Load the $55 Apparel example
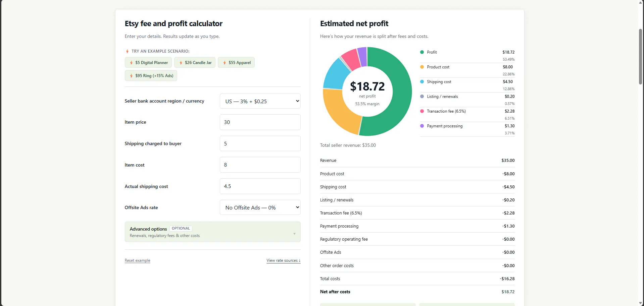The height and width of the screenshot is (306, 644). 236,63
